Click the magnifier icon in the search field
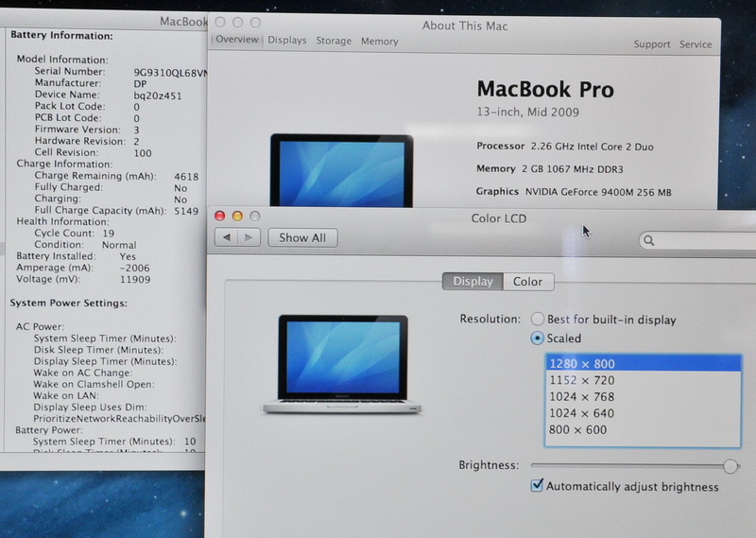Viewport: 756px width, 538px height. click(649, 240)
